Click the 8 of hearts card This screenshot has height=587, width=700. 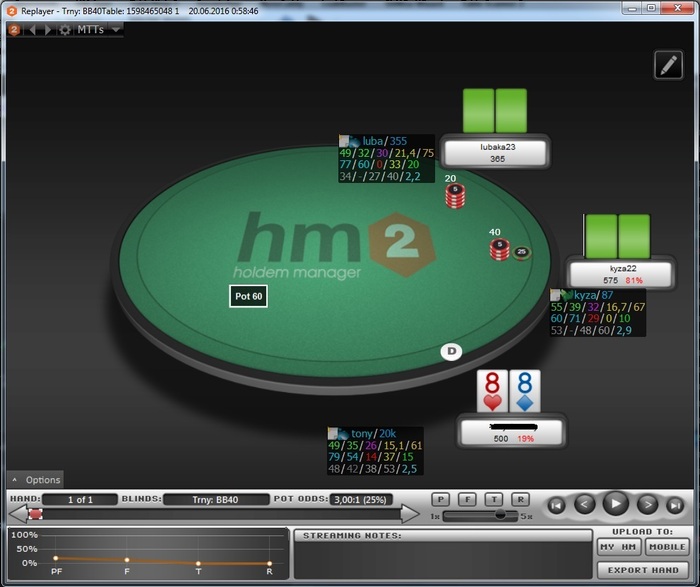[492, 391]
